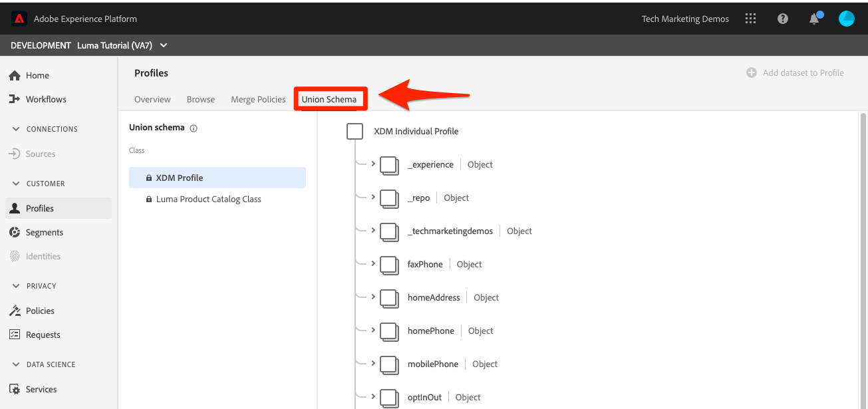Viewport: 868px width, 409px height.
Task: Click the Services icon in sidebar
Action: coord(15,389)
